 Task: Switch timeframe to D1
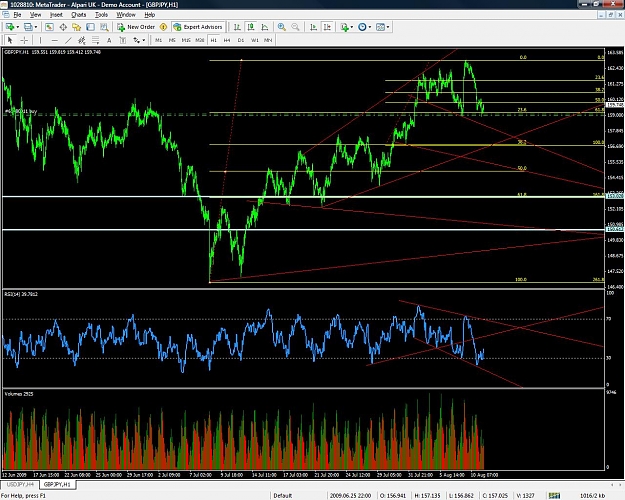click(x=241, y=40)
